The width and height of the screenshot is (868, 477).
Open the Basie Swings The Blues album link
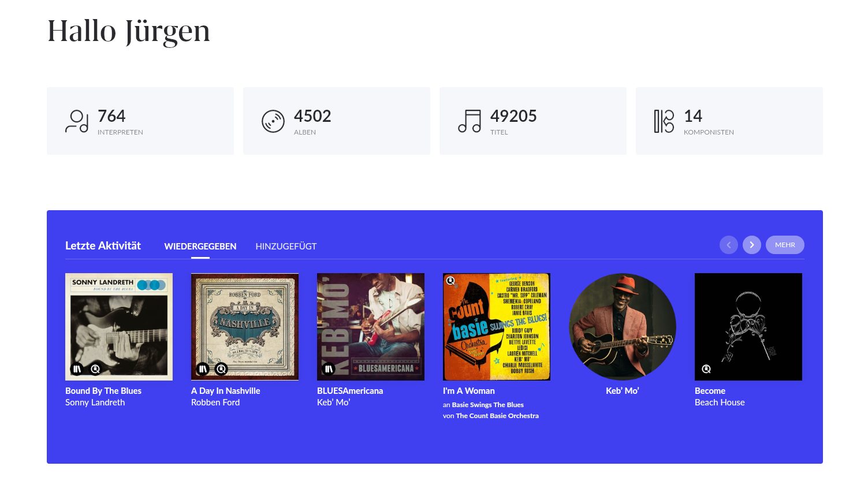[488, 405]
